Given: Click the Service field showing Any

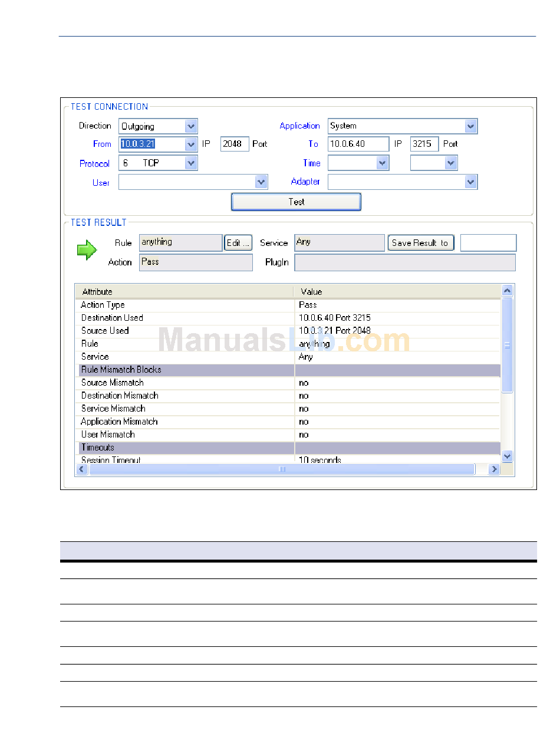Looking at the screenshot, I should (x=340, y=243).
